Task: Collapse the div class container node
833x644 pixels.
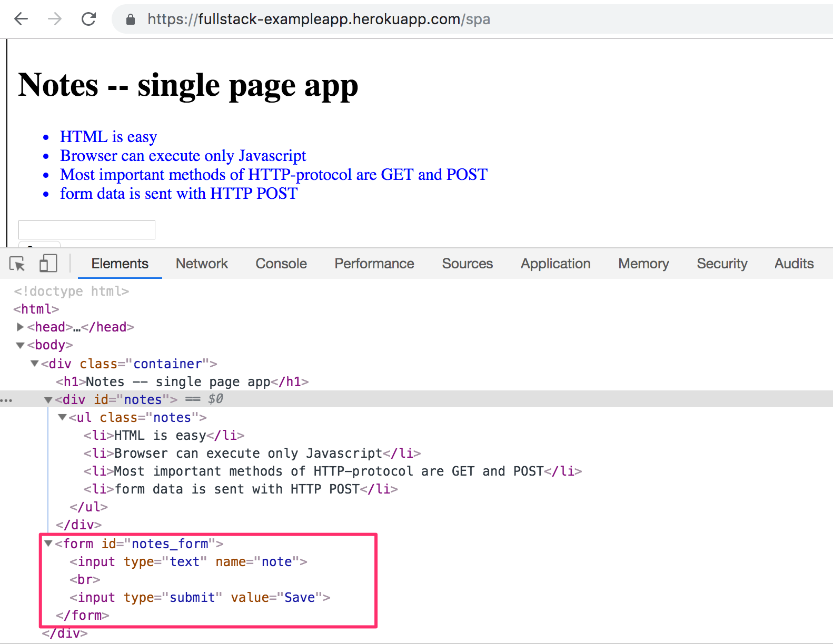Action: click(x=34, y=364)
